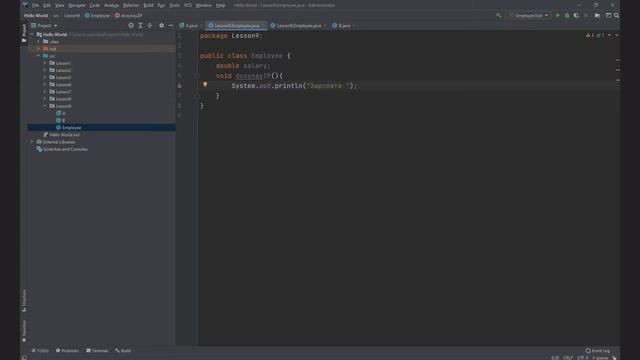This screenshot has width=640, height=360.
Task: Select class A in Lesson9 package
Action: tap(61, 113)
